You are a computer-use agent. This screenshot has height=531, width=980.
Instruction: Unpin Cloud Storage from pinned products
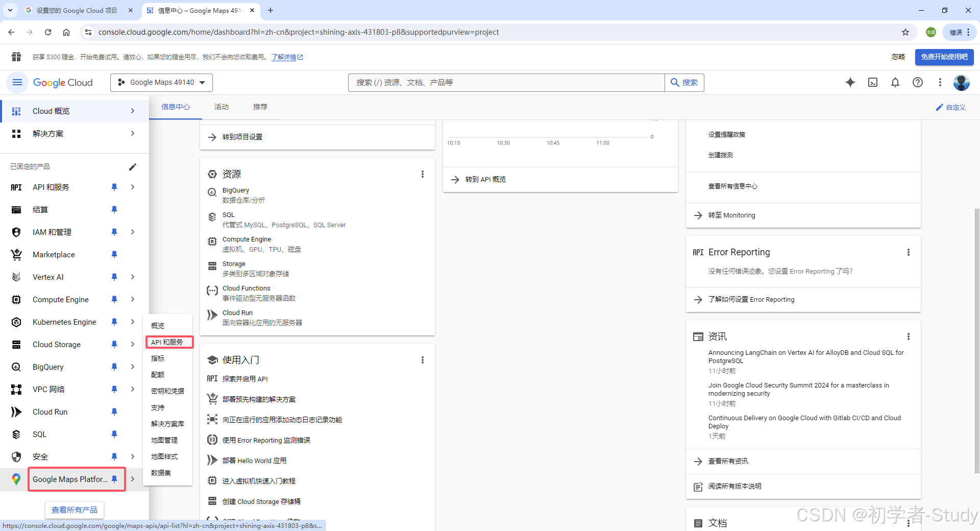[x=114, y=345]
